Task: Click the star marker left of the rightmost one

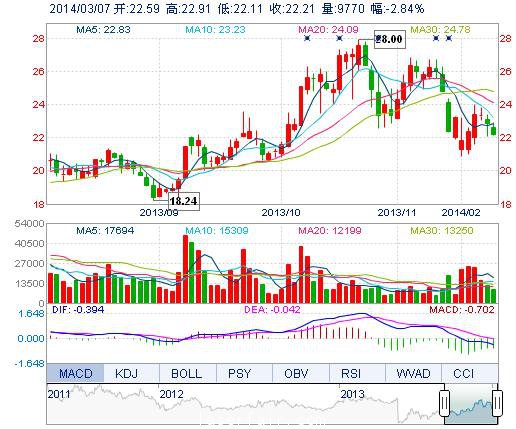Action: [x=436, y=39]
